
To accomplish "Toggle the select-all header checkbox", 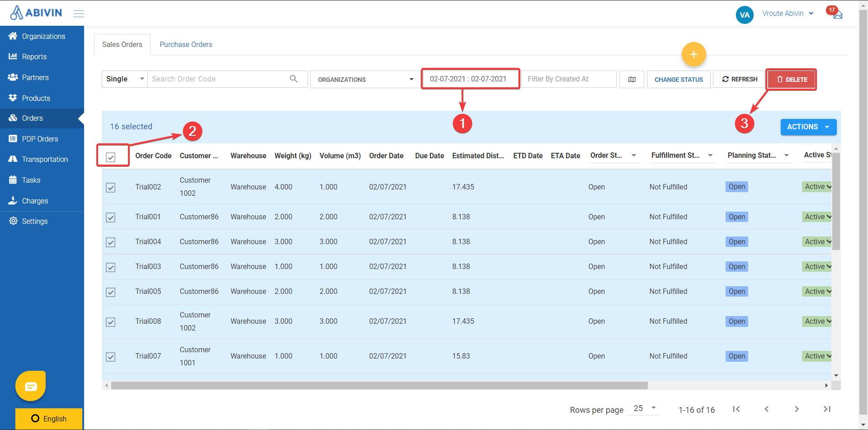I will pyautogui.click(x=111, y=157).
